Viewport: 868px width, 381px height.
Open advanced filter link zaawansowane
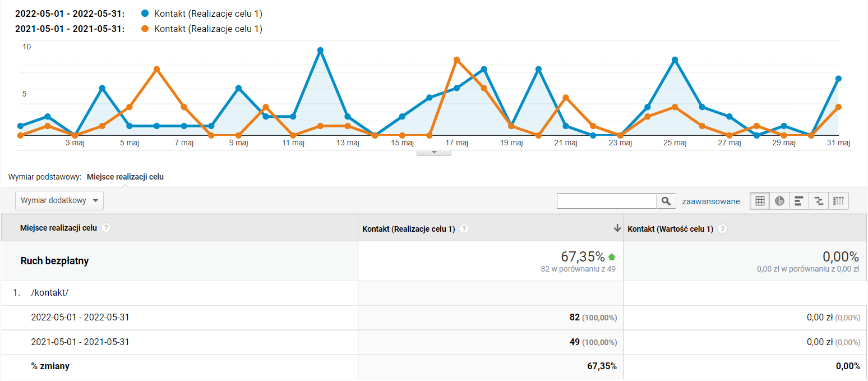(710, 201)
